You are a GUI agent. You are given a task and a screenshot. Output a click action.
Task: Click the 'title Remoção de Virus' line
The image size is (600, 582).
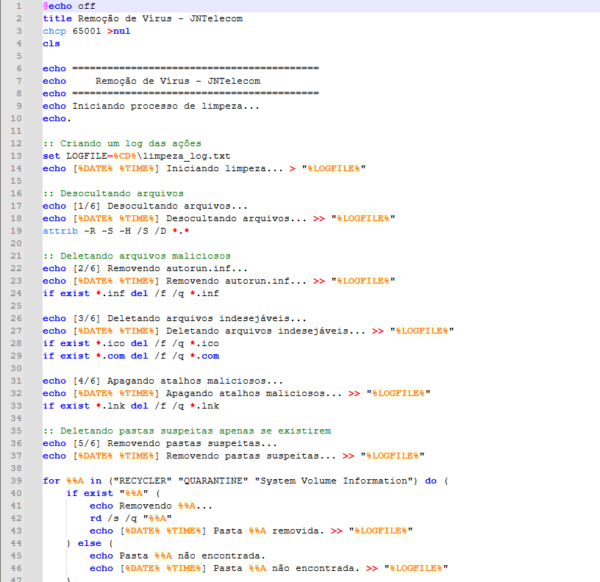[142, 19]
